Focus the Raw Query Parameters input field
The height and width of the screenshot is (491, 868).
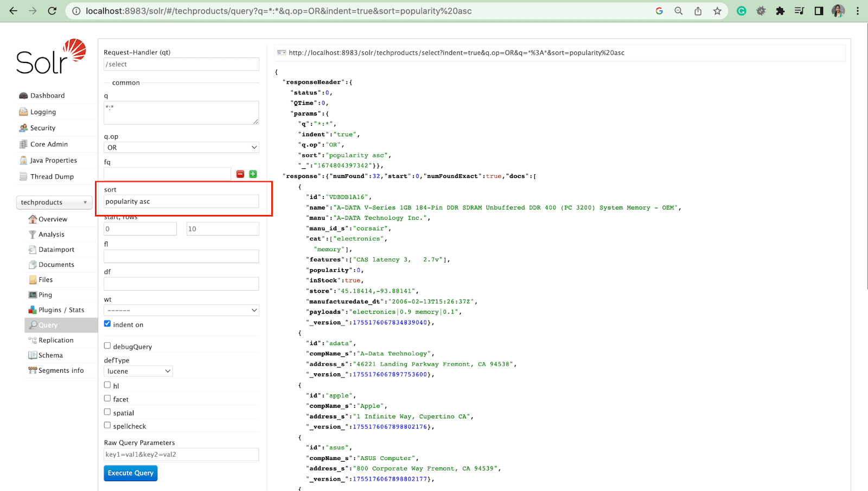(x=181, y=455)
